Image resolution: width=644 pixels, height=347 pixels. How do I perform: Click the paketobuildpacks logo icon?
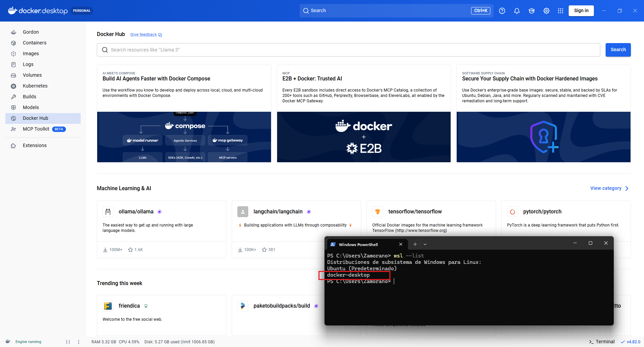(243, 306)
